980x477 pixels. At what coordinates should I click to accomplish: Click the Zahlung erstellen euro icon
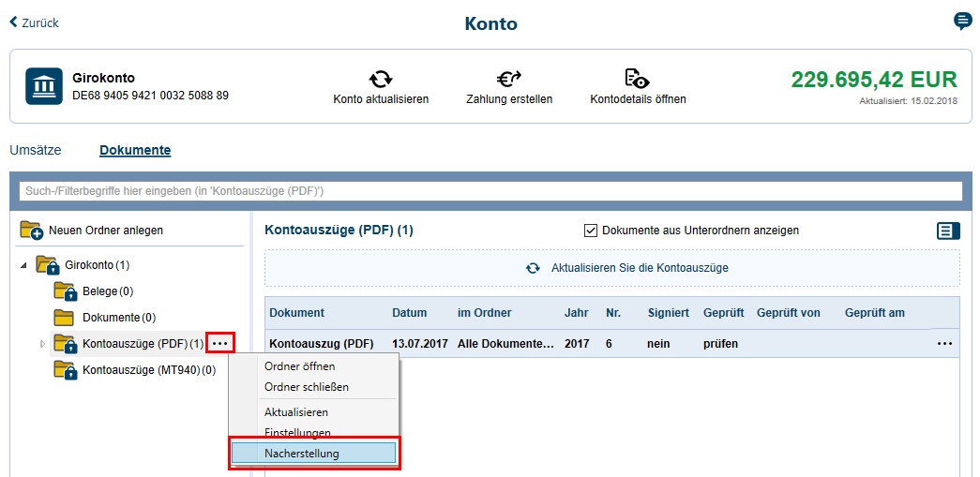tap(508, 79)
